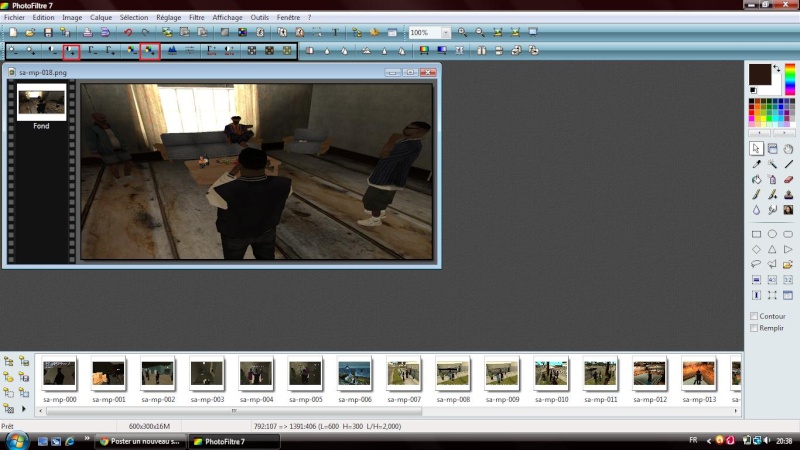Open the Affichage menu
Screen dimensions: 800x450
click(x=227, y=17)
